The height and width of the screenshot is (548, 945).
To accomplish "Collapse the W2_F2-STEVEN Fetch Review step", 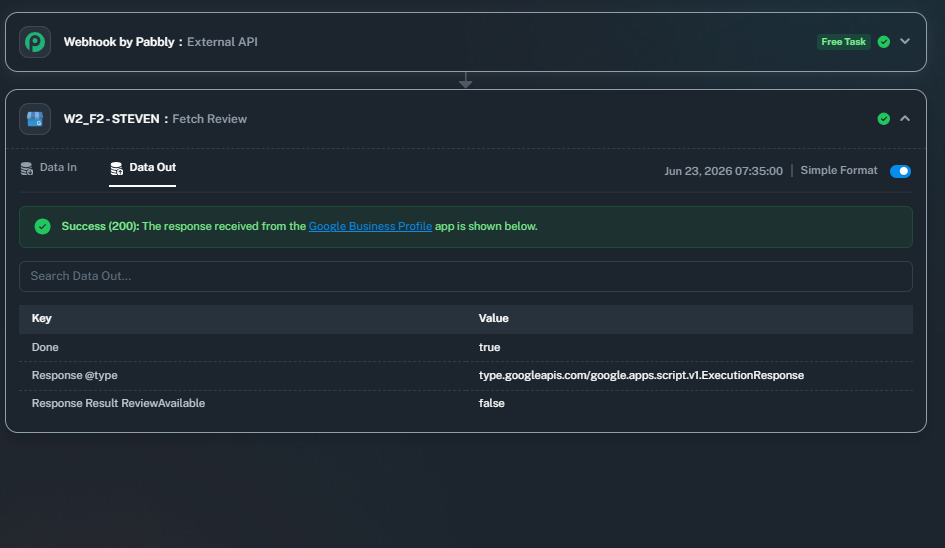I will pos(905,119).
